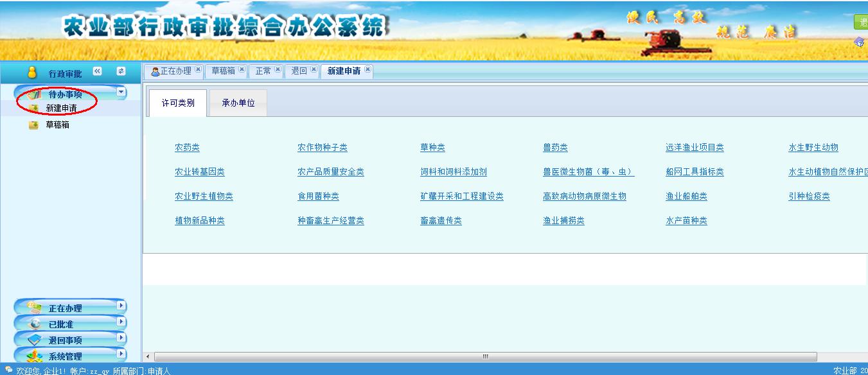Click the blue book icon on 退回事项
This screenshot has height=375, width=868.
35,340
